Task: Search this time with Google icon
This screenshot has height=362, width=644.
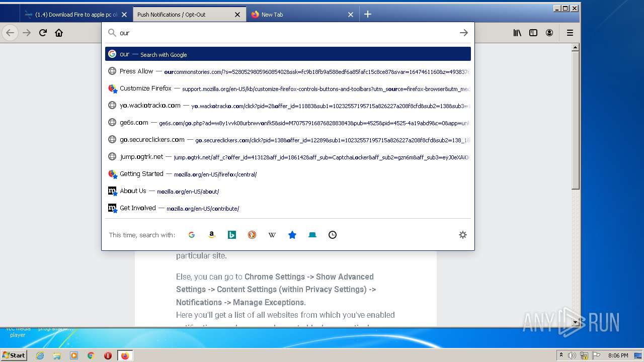Action: pos(192,235)
